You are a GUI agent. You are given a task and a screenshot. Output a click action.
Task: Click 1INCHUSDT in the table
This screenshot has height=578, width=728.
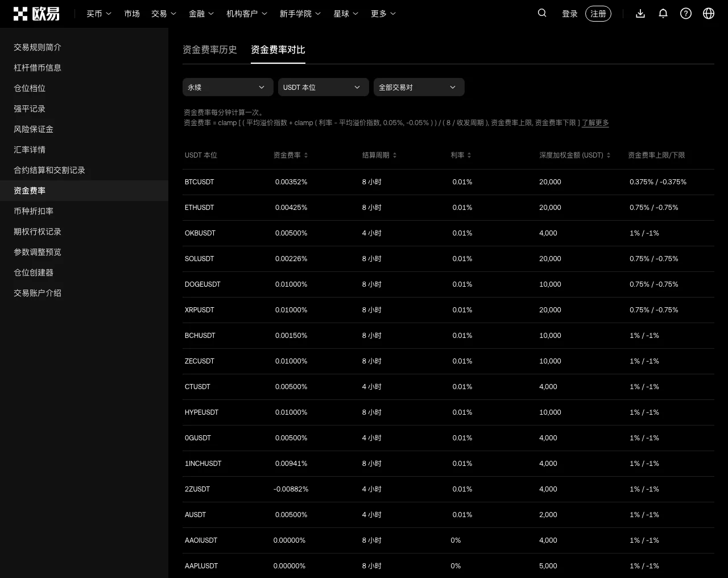point(203,464)
